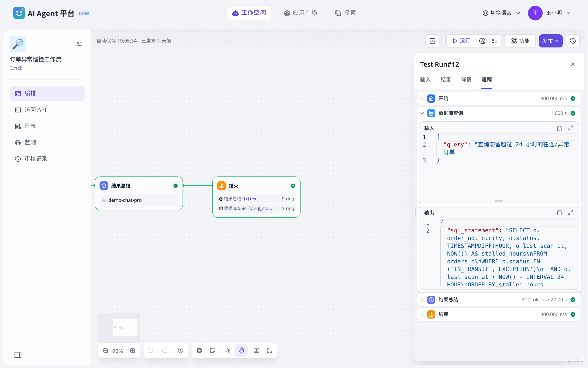The height and width of the screenshot is (368, 588).
Task: Select the 结果总结 node on canvas
Action: click(x=139, y=193)
